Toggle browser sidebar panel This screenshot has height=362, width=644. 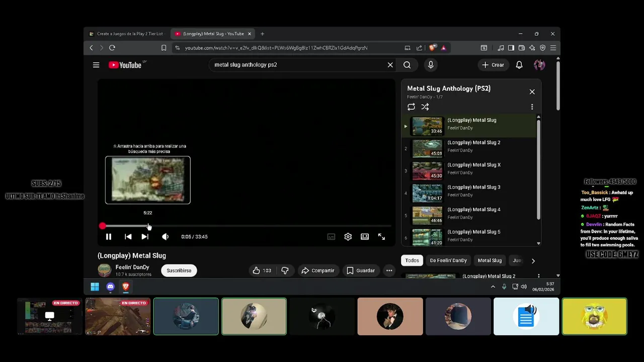click(511, 48)
